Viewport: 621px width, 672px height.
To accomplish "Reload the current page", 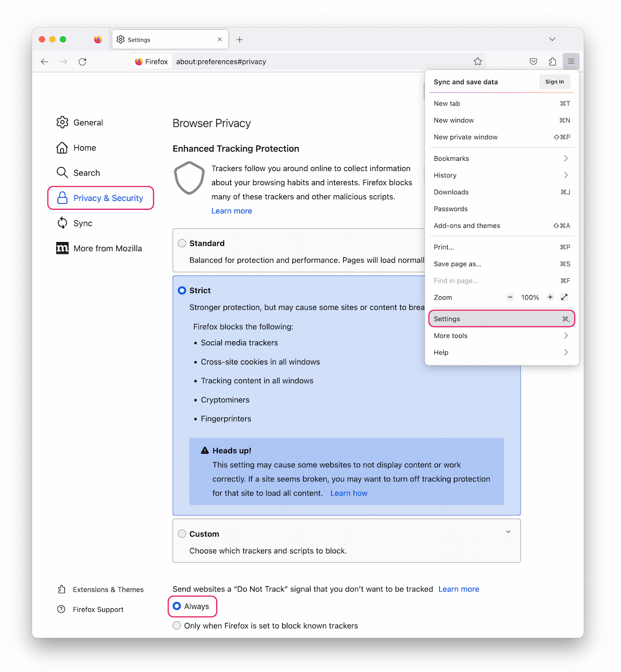I will pos(82,62).
